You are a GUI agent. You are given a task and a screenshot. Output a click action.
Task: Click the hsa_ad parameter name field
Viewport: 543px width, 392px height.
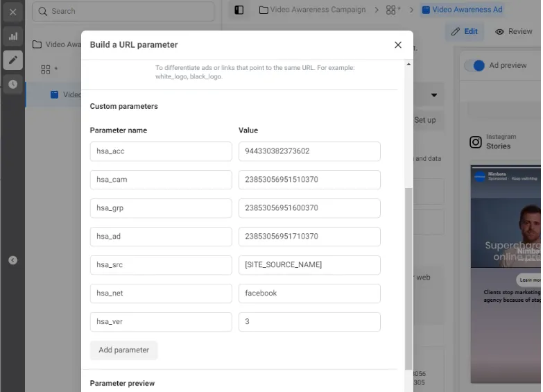(x=161, y=237)
